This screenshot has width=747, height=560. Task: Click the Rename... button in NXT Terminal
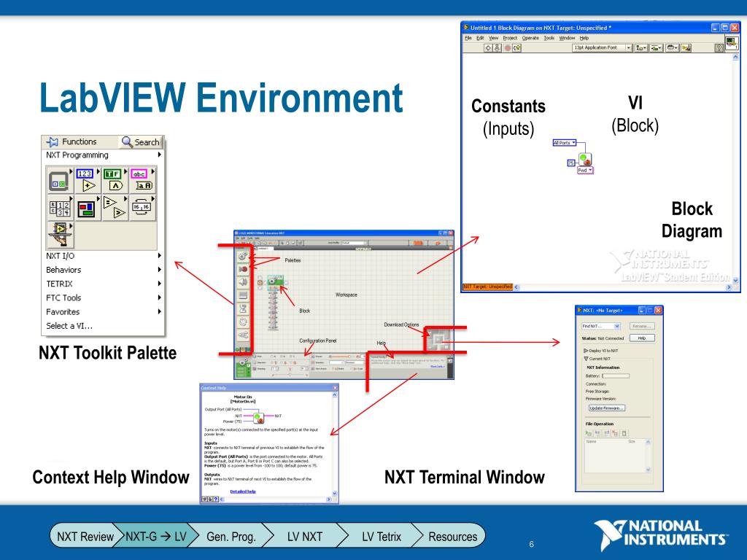coord(642,326)
